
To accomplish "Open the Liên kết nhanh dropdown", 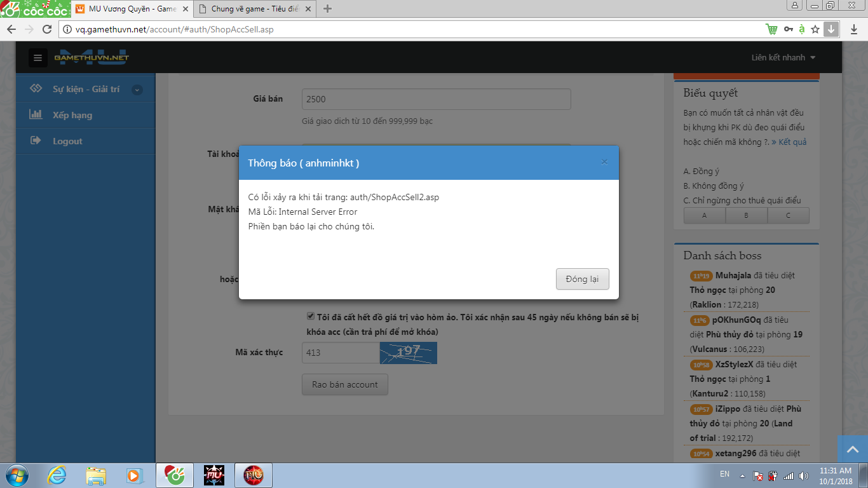I will (x=783, y=58).
